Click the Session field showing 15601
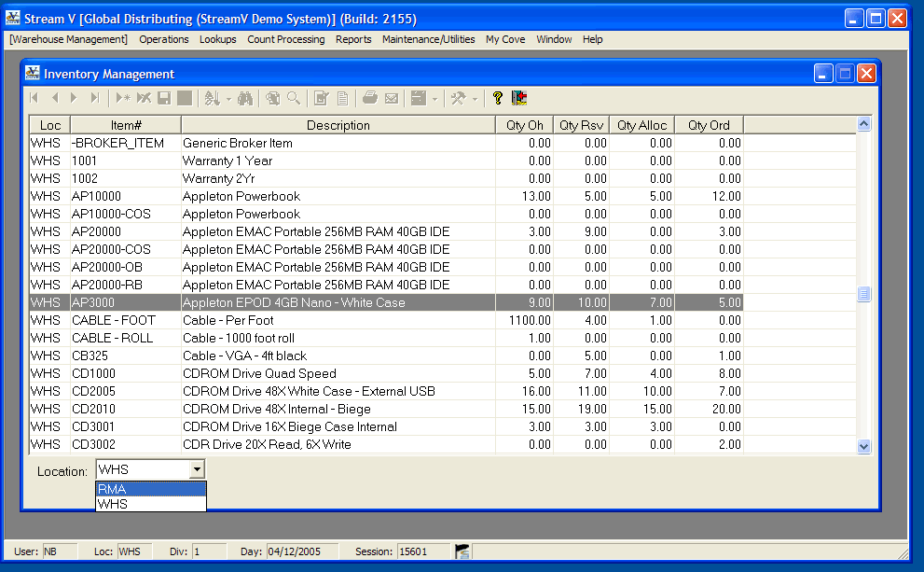This screenshot has height=572, width=924. [x=423, y=551]
